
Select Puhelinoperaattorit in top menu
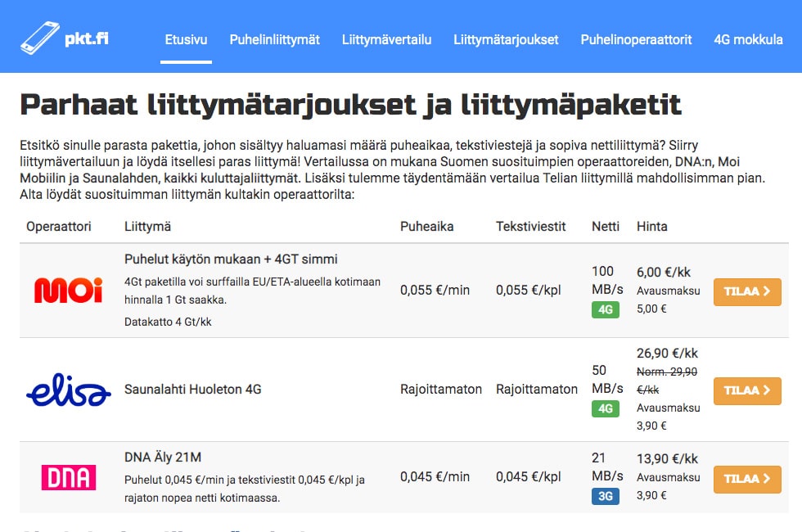click(x=636, y=40)
